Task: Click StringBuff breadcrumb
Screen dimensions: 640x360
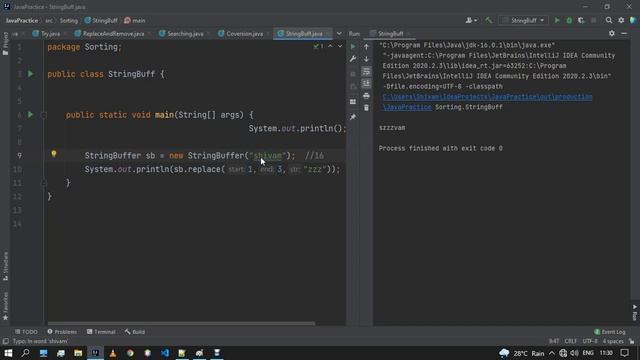Action: 101,20
